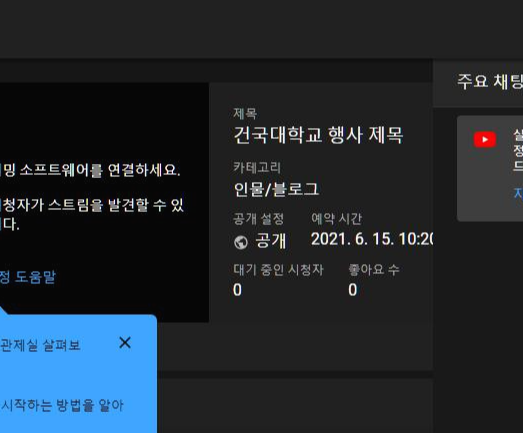523x433 pixels.
Task: Click the scheduled time 2021. 6. 15.
Action: pyautogui.click(x=372, y=239)
